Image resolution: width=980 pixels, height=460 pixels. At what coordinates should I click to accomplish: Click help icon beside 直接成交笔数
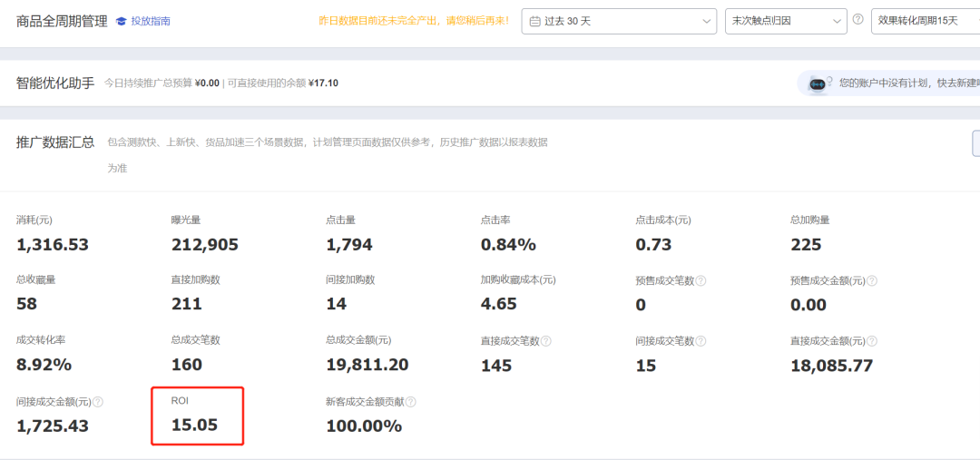coord(545,341)
